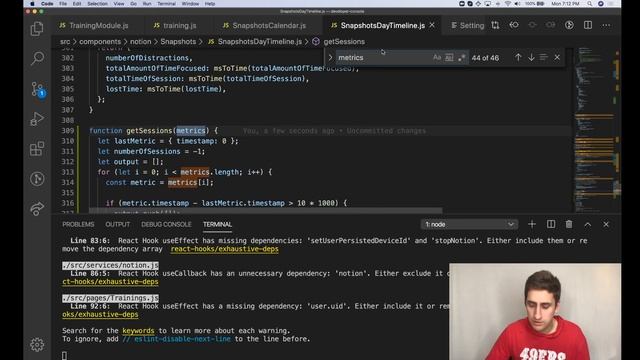Click the go to previous revision icon
Screen dimensions: 640x360
click(514, 25)
